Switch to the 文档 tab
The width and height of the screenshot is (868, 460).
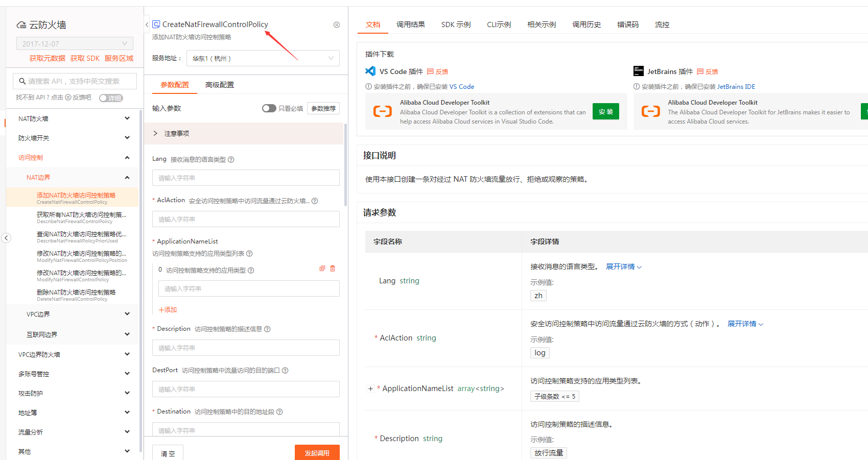coord(373,25)
